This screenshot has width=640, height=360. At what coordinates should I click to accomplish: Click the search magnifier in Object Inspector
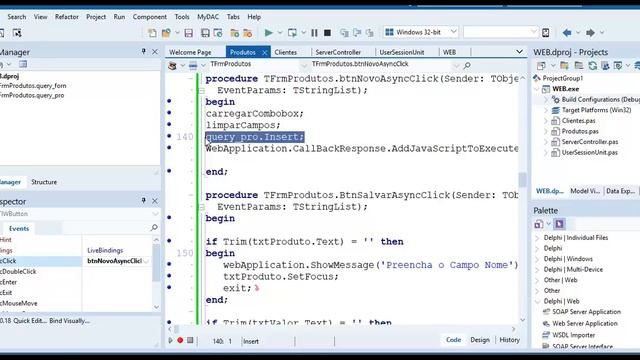coord(154,227)
